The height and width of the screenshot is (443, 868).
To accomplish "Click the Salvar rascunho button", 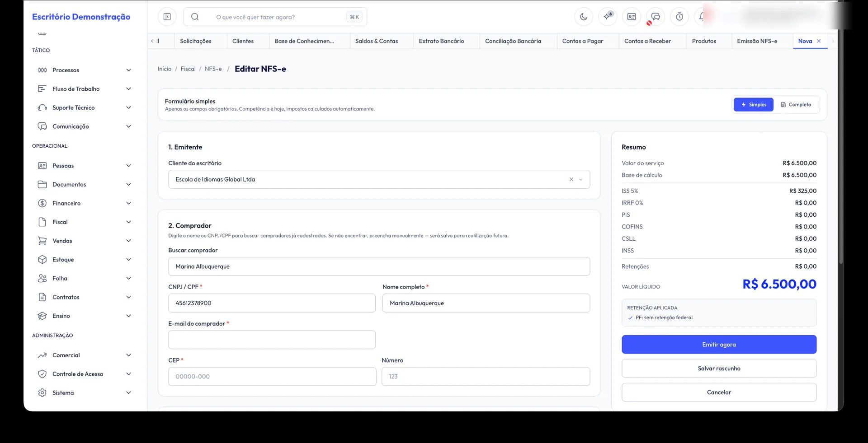I will [719, 368].
